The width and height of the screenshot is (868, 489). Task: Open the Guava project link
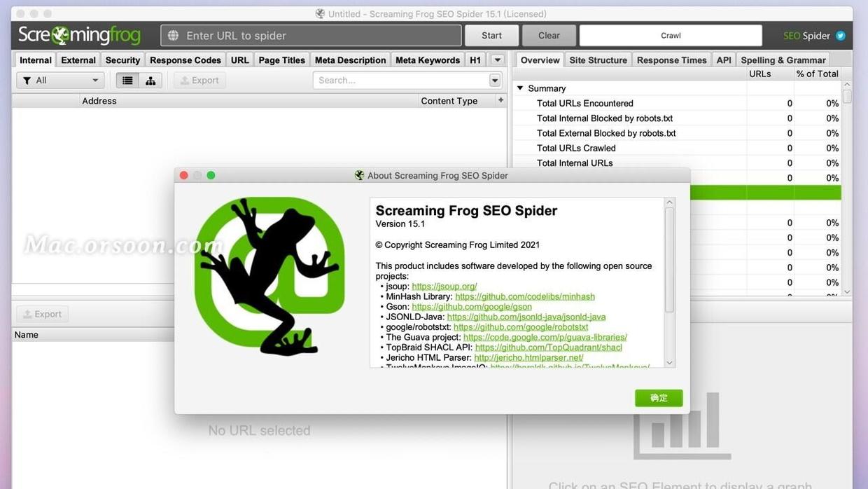(x=545, y=337)
